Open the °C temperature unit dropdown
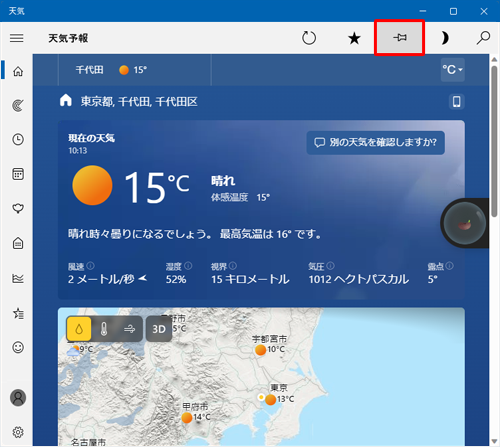Viewport: 500px width, 447px height. (453, 70)
